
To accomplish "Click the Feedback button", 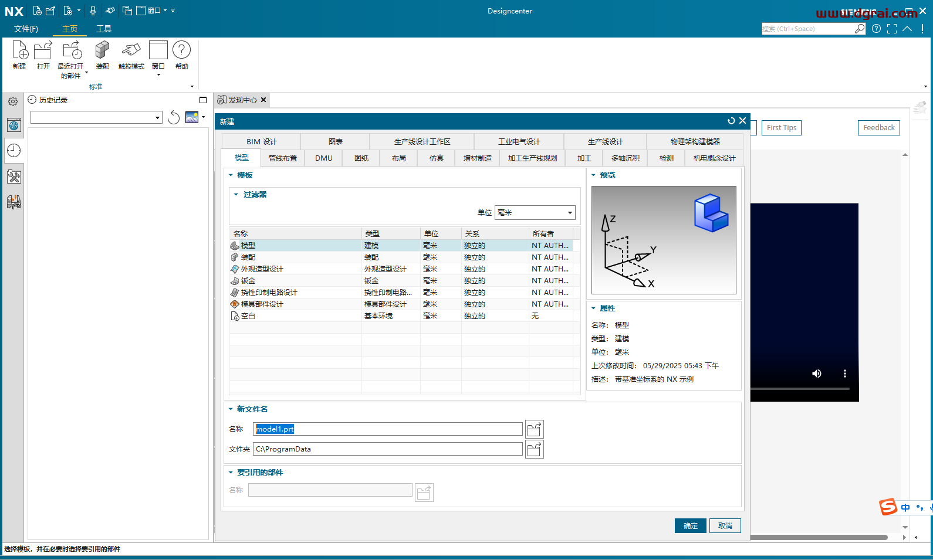I will [x=878, y=128].
